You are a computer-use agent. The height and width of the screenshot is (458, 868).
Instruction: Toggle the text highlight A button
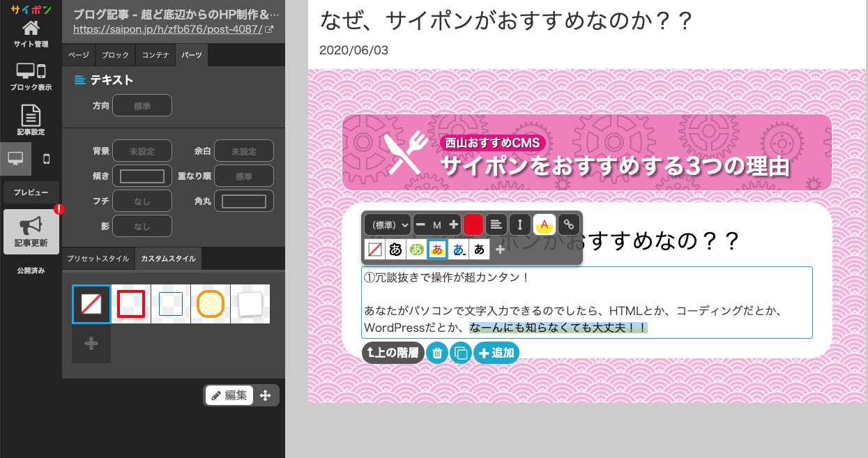(x=545, y=224)
